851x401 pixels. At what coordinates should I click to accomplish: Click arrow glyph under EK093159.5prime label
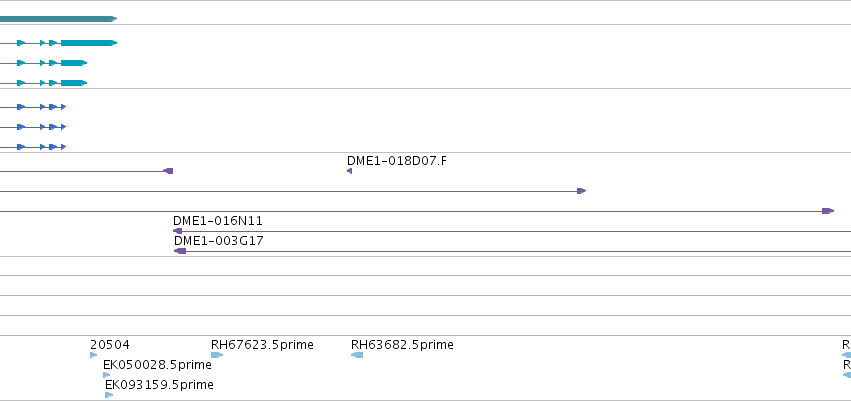pos(109,395)
